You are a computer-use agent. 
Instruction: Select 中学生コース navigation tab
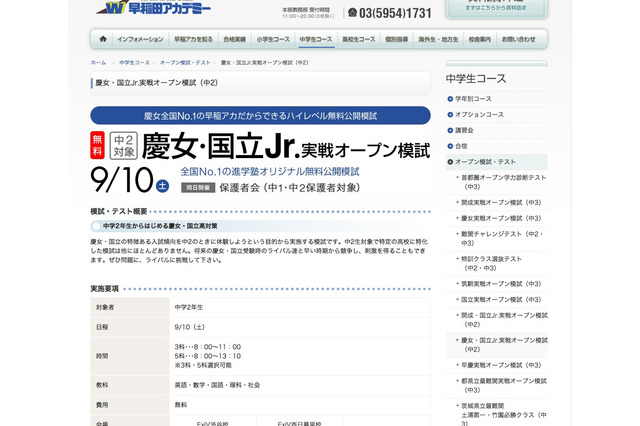(316, 40)
